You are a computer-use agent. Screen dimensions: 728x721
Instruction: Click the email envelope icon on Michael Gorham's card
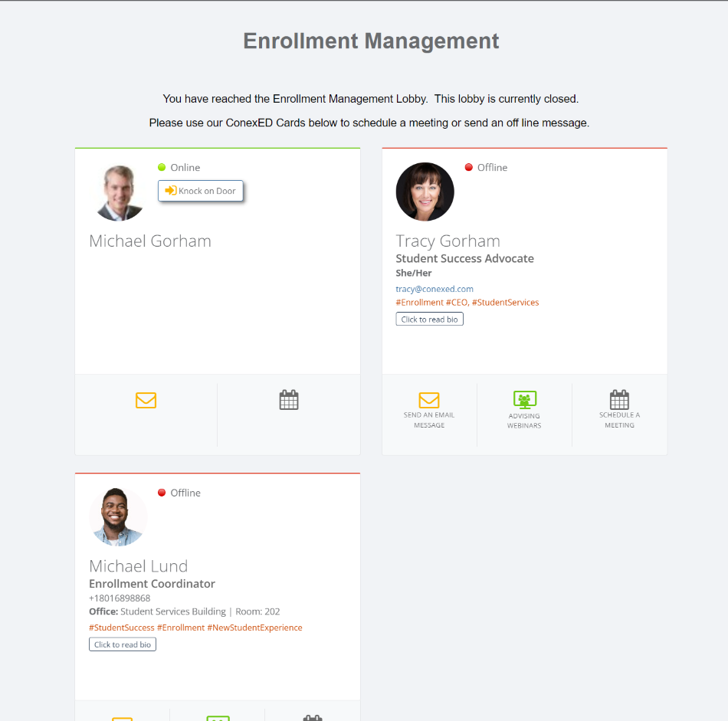click(146, 400)
